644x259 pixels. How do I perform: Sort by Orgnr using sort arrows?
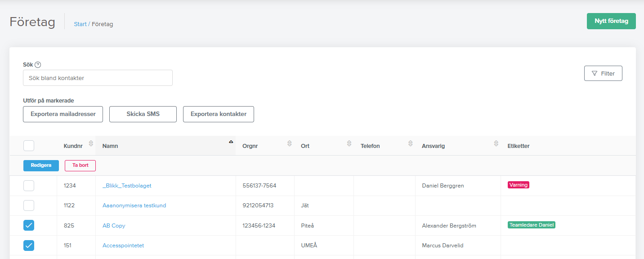coord(290,143)
